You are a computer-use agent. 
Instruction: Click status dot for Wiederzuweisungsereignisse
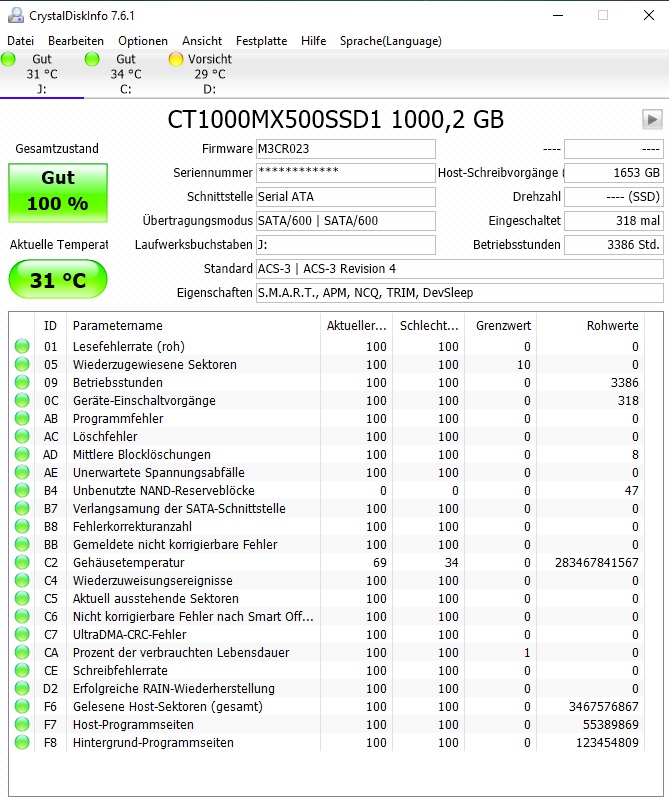22,580
